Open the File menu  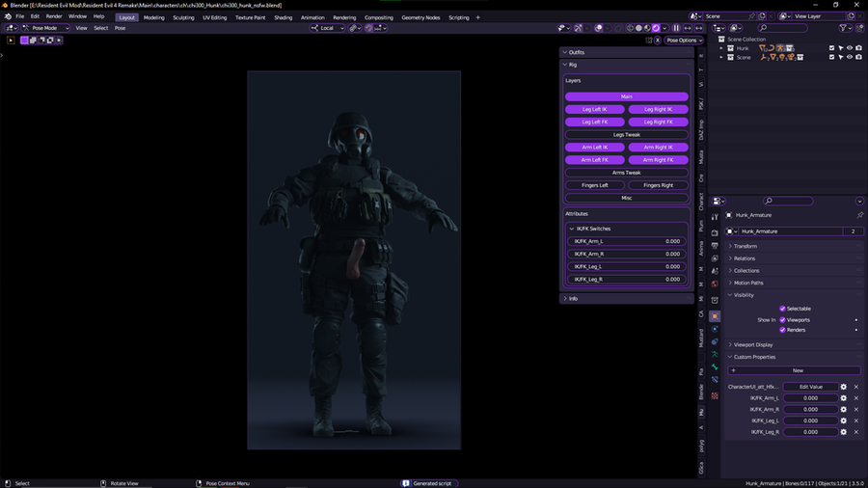[19, 16]
